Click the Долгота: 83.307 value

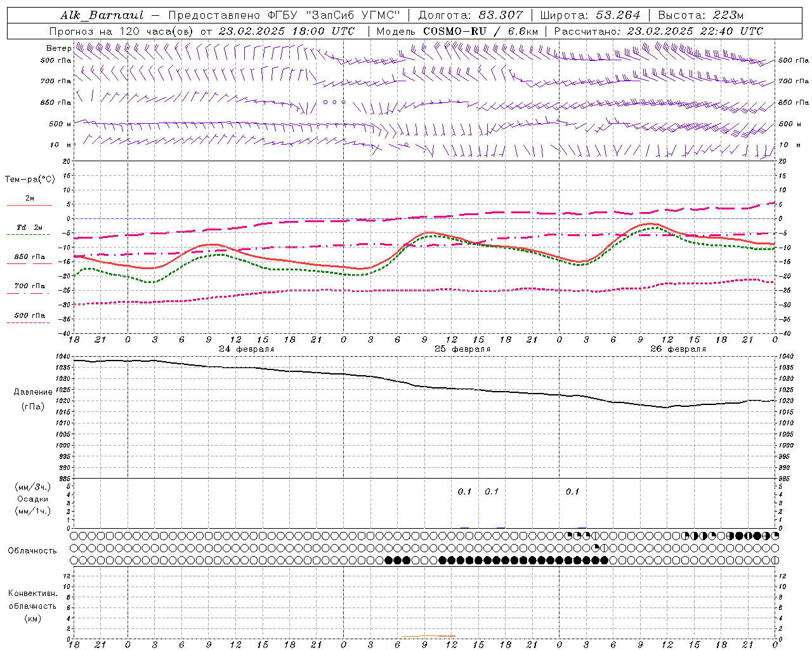point(471,15)
